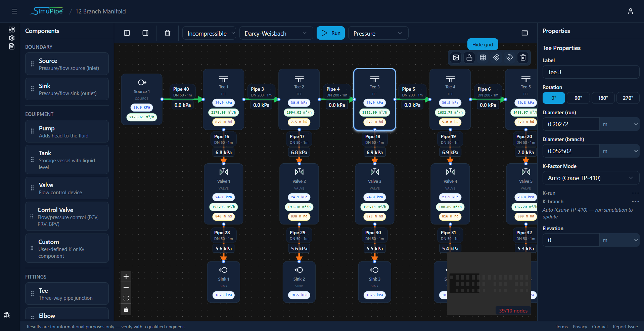The image size is (644, 331).
Task: Zoom in with the plus control
Action: tap(126, 277)
